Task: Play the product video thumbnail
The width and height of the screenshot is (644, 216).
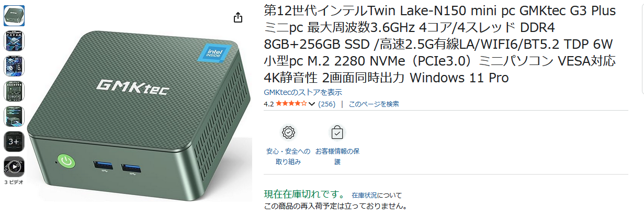Action: click(14, 167)
